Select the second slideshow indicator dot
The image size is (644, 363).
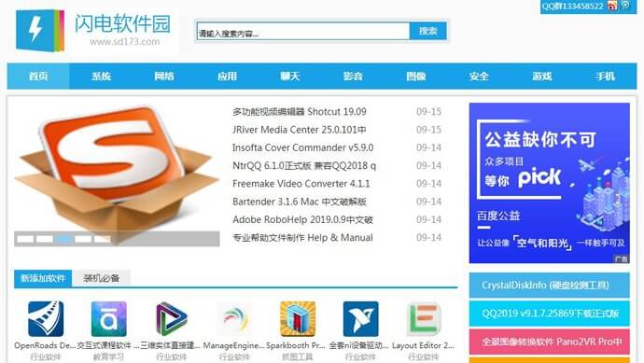[x=45, y=239]
